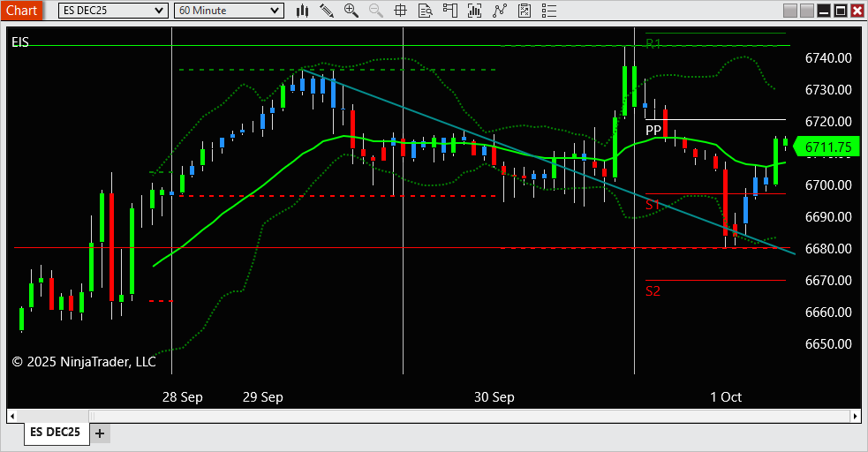
Task: Click the PP pivot label
Action: [x=653, y=130]
